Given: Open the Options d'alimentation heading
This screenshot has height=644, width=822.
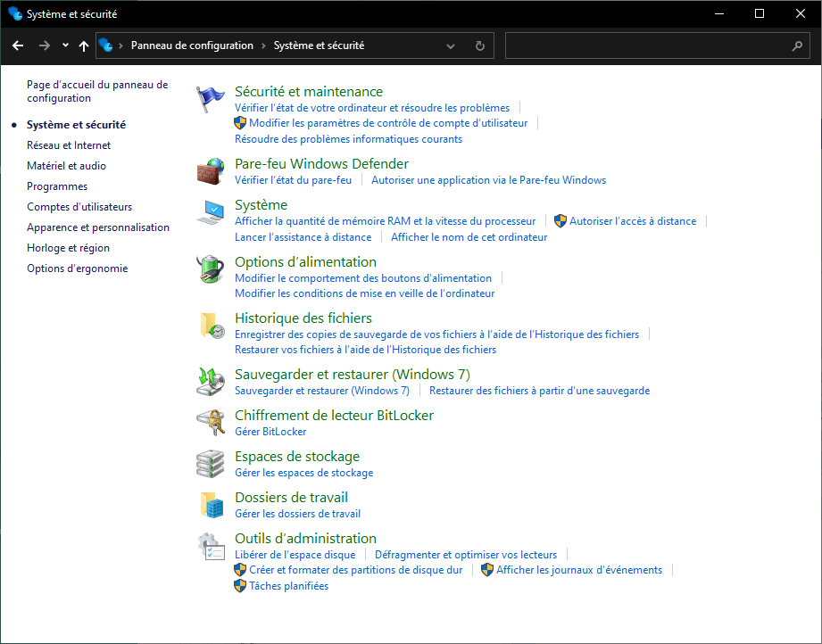Looking at the screenshot, I should pyautogui.click(x=305, y=261).
